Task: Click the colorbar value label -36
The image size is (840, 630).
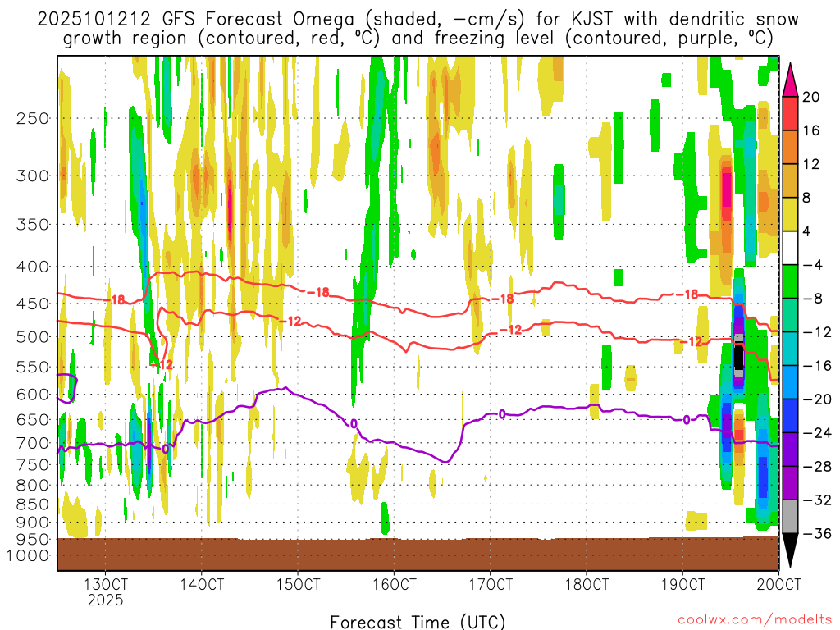Action: tap(817, 533)
